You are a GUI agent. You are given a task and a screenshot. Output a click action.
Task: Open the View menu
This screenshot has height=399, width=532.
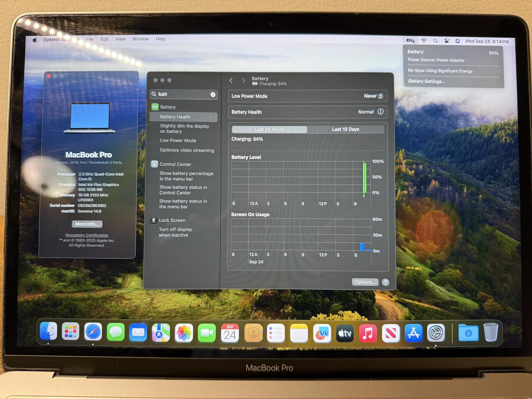pos(120,39)
